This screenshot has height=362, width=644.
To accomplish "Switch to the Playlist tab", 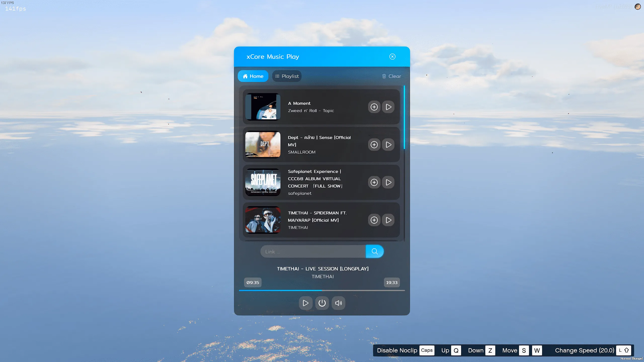I will pyautogui.click(x=287, y=76).
